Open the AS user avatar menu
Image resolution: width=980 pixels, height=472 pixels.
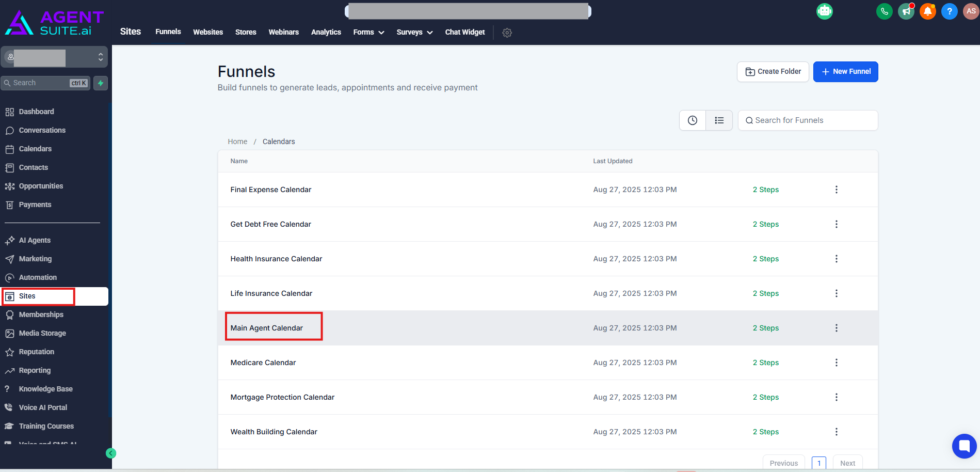pyautogui.click(x=971, y=11)
